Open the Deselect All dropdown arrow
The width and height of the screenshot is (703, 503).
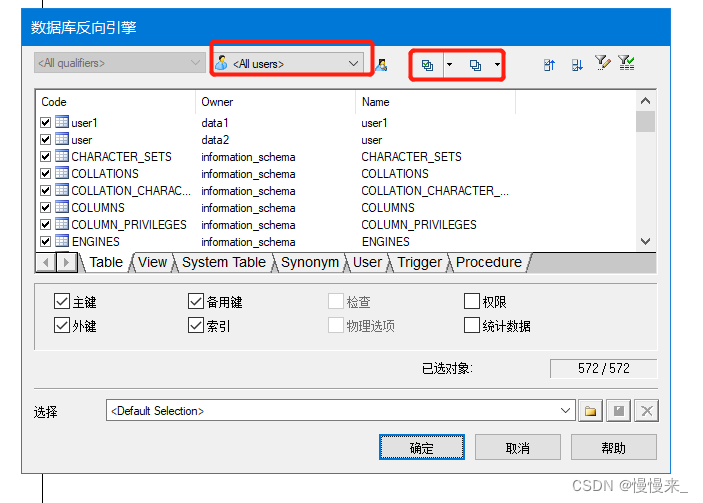[x=497, y=65]
